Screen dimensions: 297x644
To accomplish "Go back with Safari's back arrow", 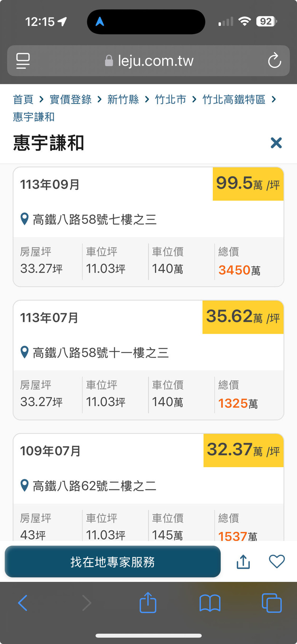I will pos(23,603).
